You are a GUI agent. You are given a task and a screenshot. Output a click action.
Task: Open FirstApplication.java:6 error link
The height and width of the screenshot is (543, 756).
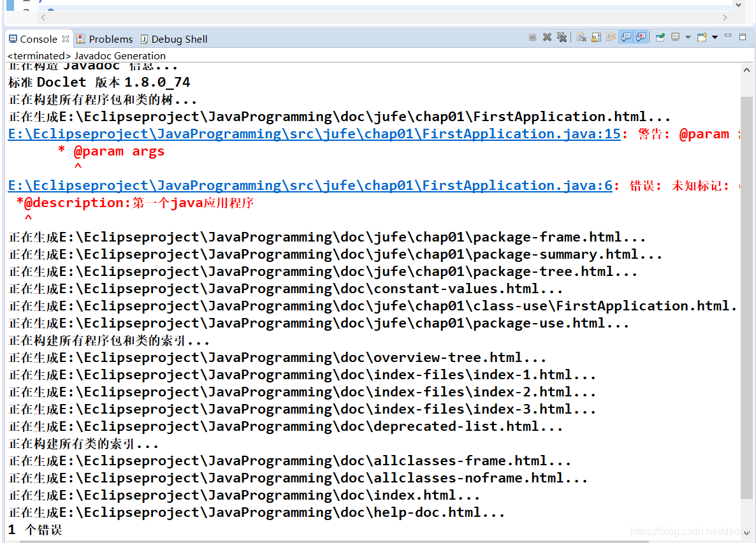[310, 185]
